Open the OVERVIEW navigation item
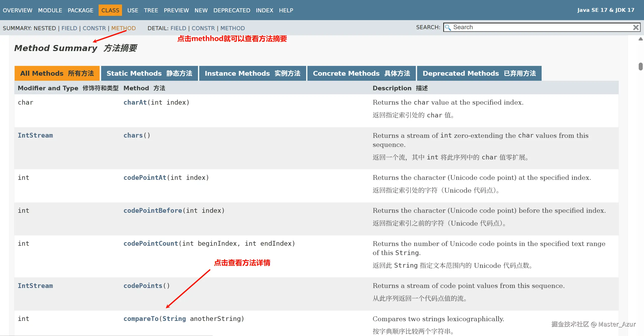 click(17, 10)
